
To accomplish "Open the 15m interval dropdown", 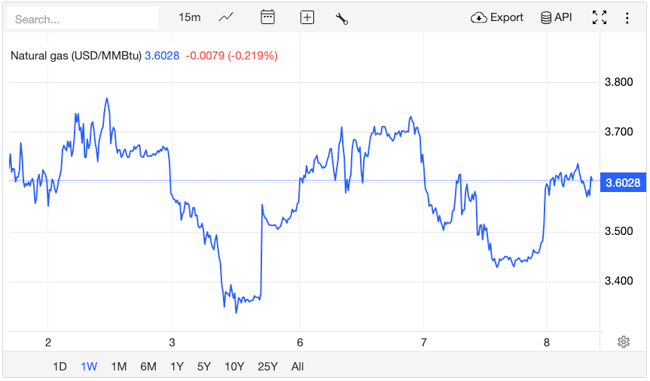I will (189, 17).
